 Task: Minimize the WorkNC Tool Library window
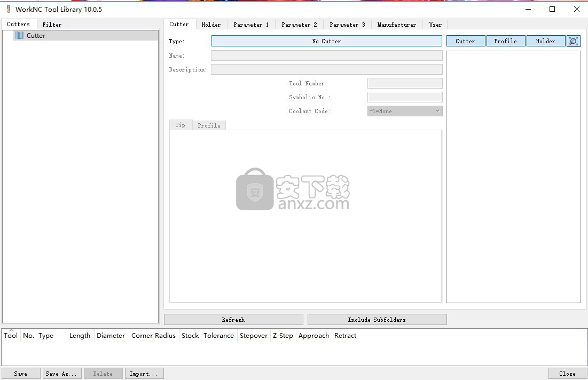coord(528,9)
